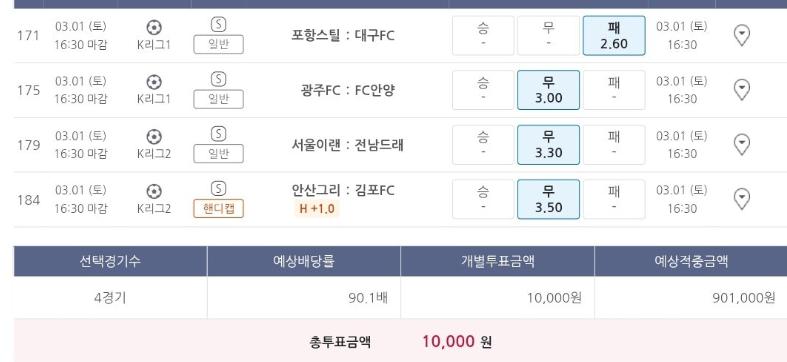Click the S badge icon on match 171
The height and width of the screenshot is (362, 787).
(x=218, y=25)
